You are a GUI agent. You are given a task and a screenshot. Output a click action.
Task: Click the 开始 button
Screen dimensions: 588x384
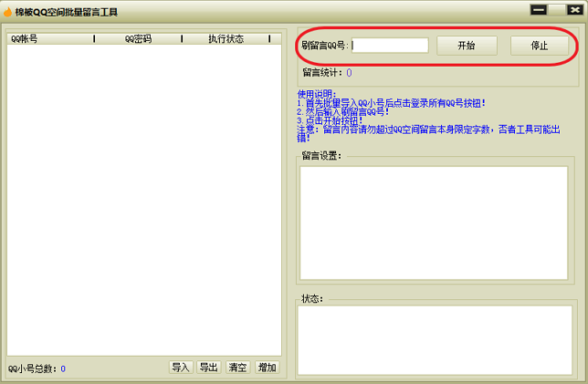(x=467, y=46)
